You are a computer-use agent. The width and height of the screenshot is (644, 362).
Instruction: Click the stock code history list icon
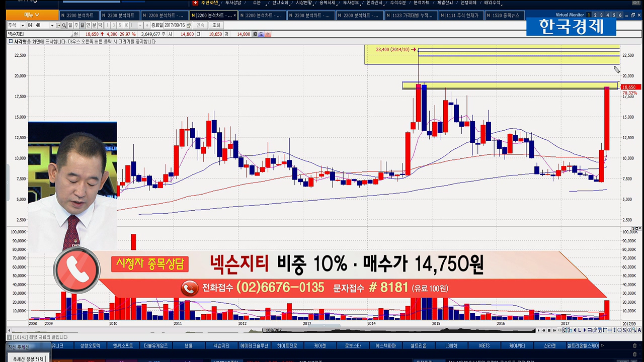[x=59, y=25]
